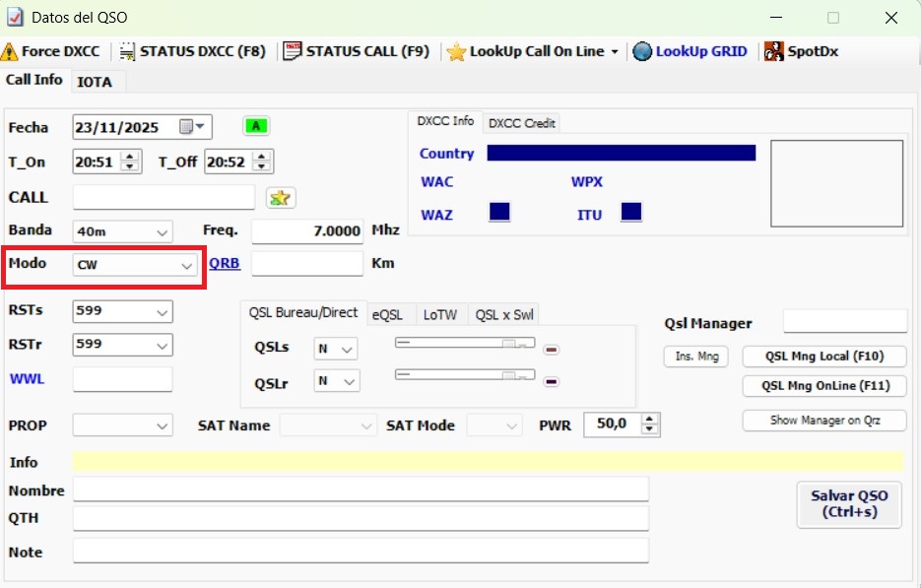Viewport: 921px width, 588px height.
Task: Toggle the green A indicator button
Action: pos(256,126)
